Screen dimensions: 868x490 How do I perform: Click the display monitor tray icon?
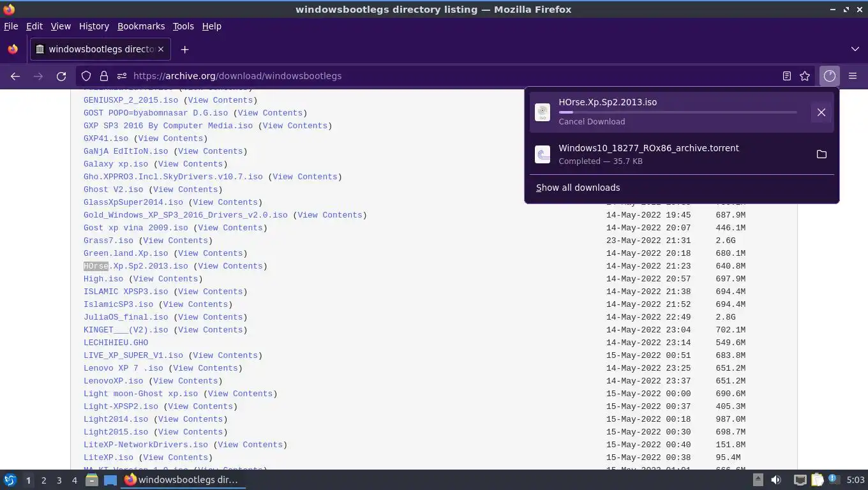pyautogui.click(x=800, y=480)
